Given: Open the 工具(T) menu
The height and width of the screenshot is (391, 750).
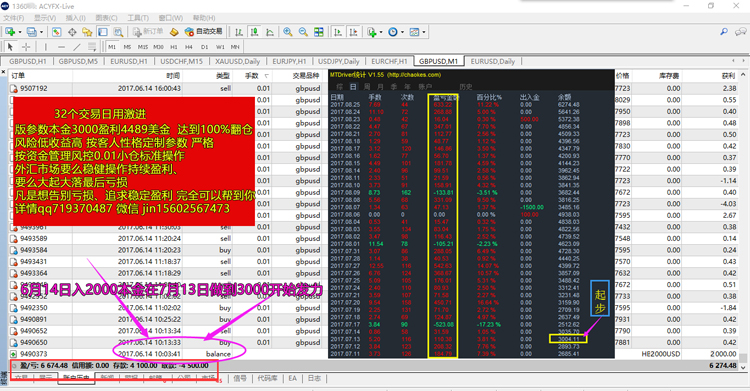Looking at the screenshot, I should 138,18.
